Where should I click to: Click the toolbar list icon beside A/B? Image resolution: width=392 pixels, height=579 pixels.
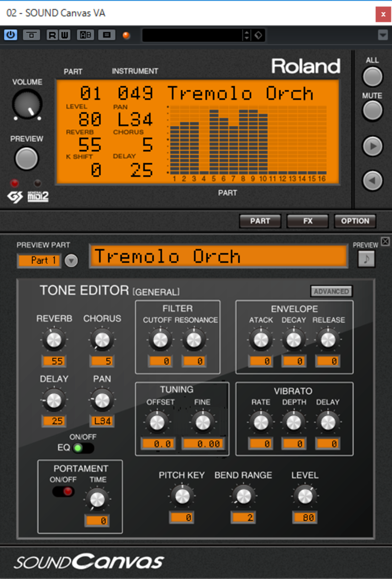tap(107, 35)
